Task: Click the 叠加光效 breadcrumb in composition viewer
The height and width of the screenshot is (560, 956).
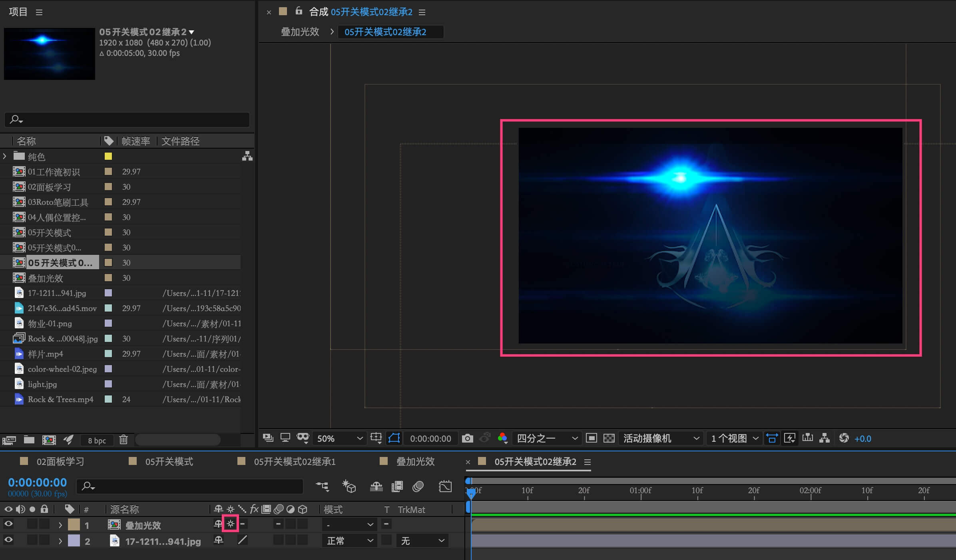Action: point(300,32)
